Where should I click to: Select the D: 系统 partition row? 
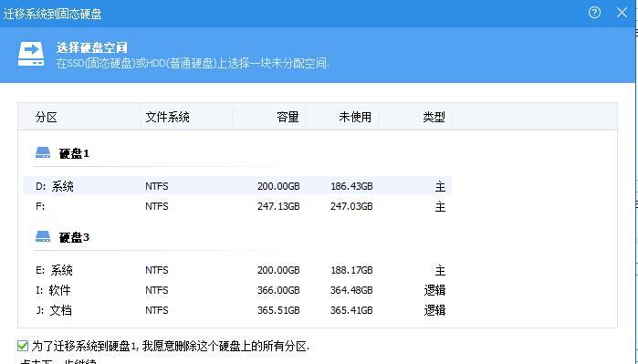click(x=237, y=186)
